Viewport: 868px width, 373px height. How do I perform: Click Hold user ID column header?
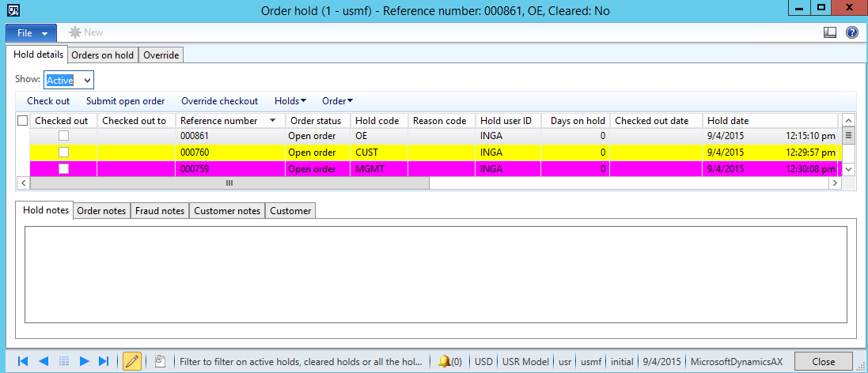[x=508, y=120]
